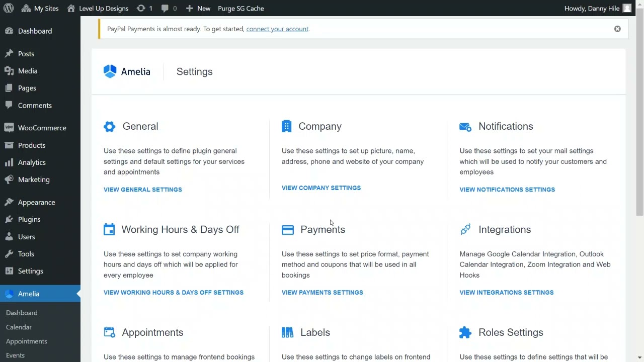Click the Labels books icon

[x=287, y=332]
